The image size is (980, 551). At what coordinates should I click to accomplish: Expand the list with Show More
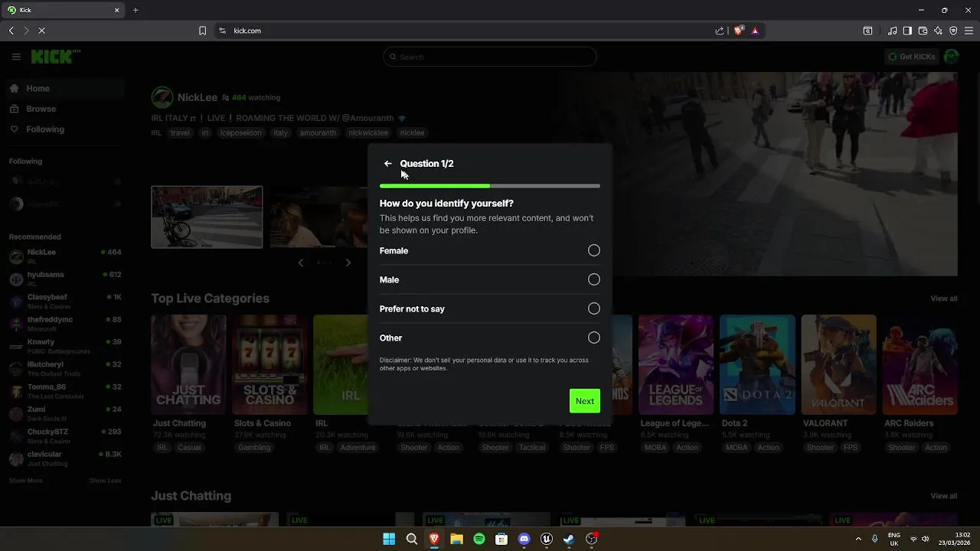(x=25, y=481)
